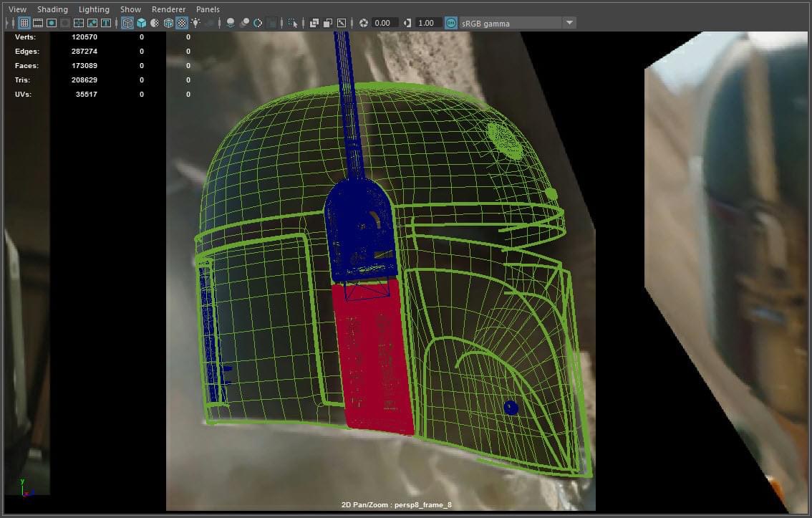Expand the Panels menu

(208, 9)
